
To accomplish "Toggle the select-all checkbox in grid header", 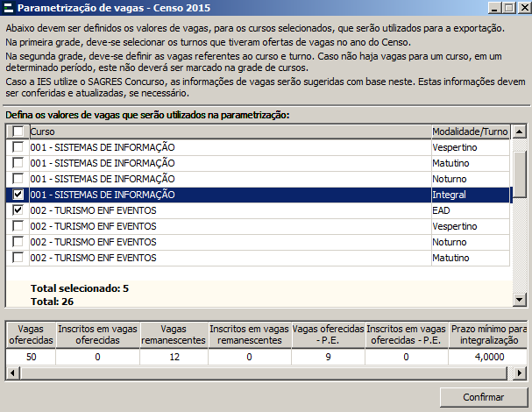I will point(18,131).
